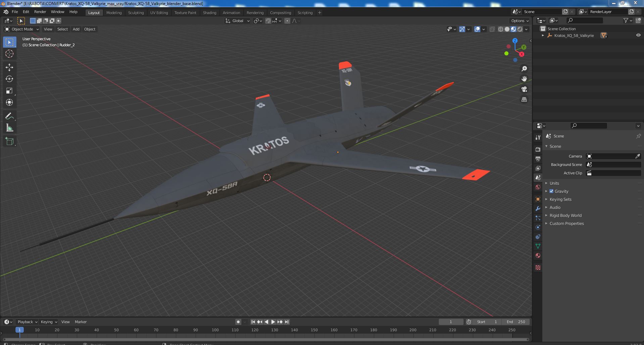Activate the Scale tool
The width and height of the screenshot is (644, 345).
[9, 91]
